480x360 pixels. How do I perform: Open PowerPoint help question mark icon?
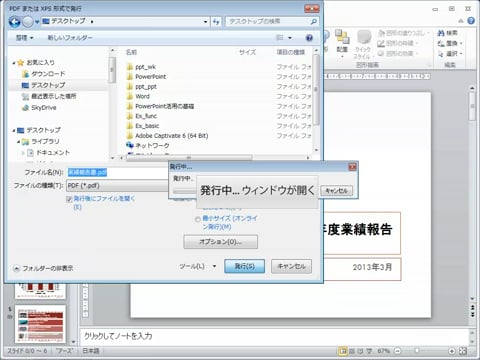pos(471,21)
